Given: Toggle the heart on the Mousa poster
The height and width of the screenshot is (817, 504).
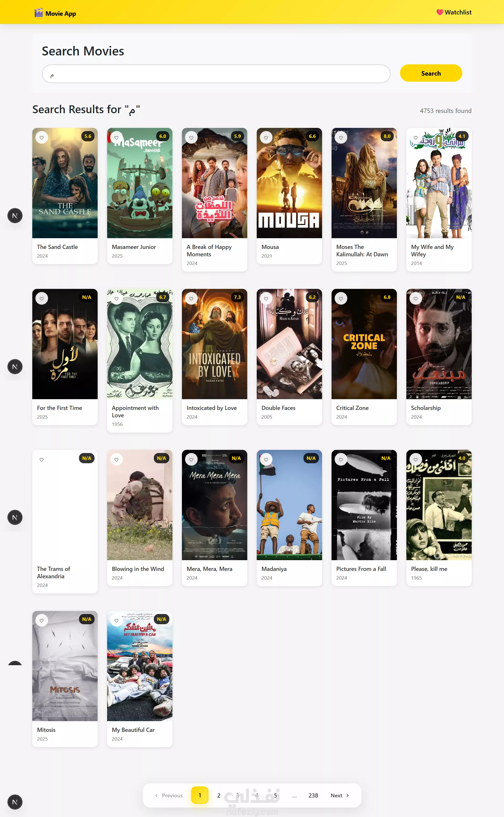Looking at the screenshot, I should tap(266, 137).
